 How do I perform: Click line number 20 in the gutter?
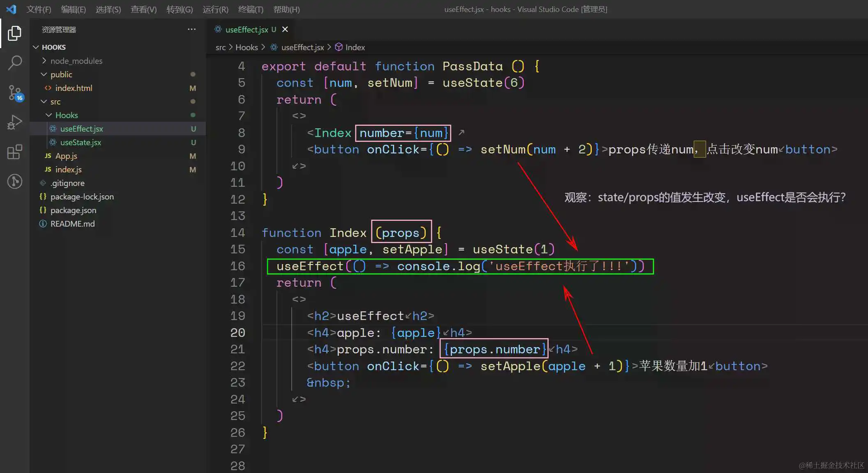pyautogui.click(x=238, y=333)
